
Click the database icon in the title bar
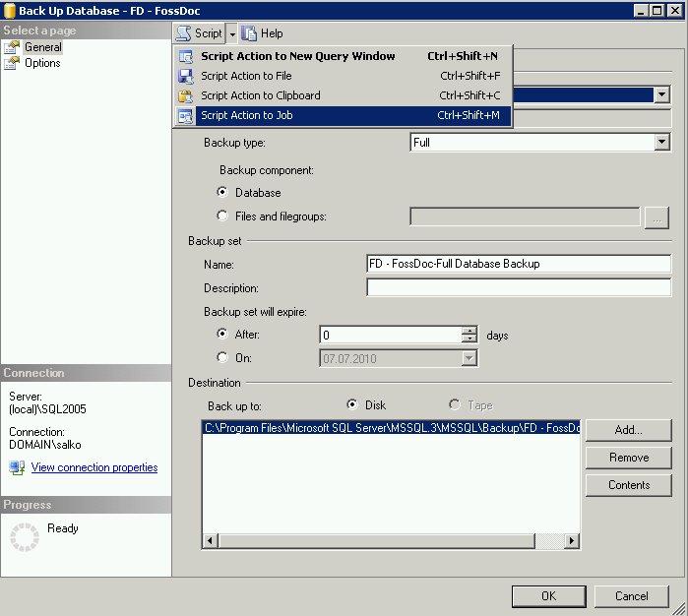(10, 11)
